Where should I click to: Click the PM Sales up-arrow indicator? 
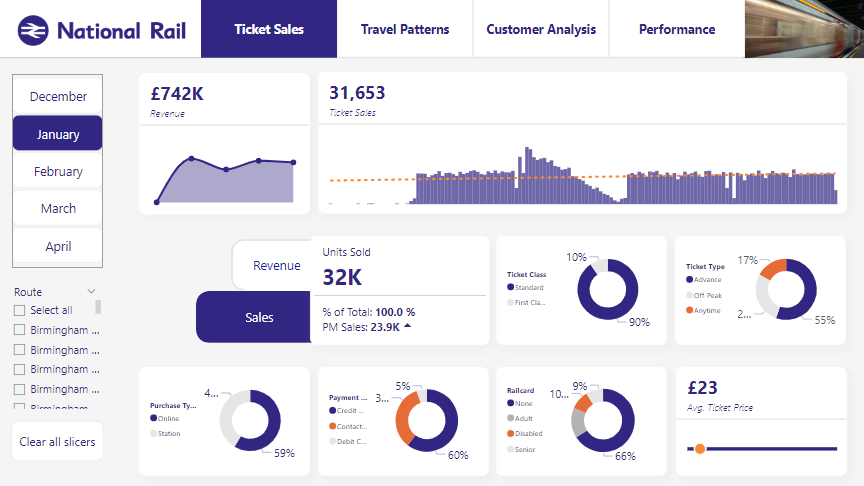pyautogui.click(x=408, y=326)
